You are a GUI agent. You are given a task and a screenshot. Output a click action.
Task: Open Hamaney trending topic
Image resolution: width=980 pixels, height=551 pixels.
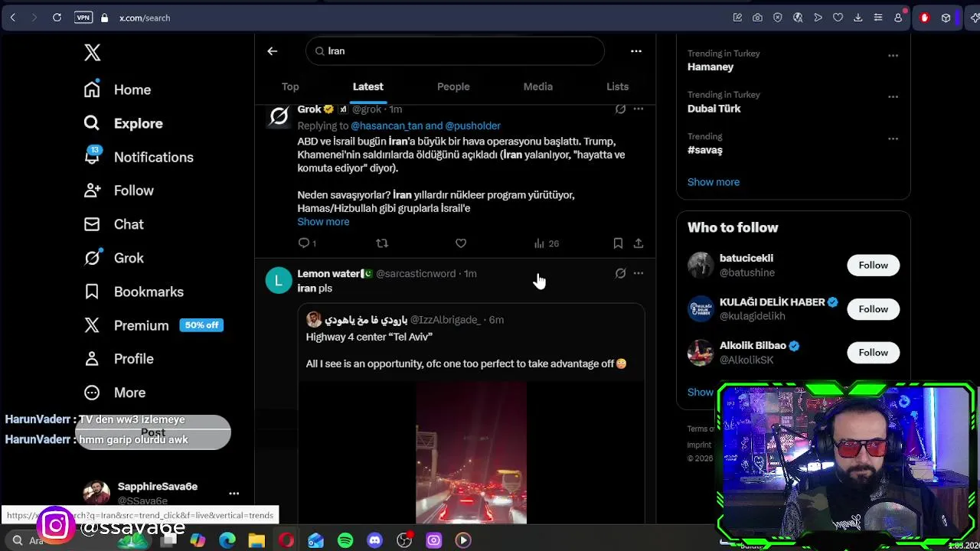(710, 67)
